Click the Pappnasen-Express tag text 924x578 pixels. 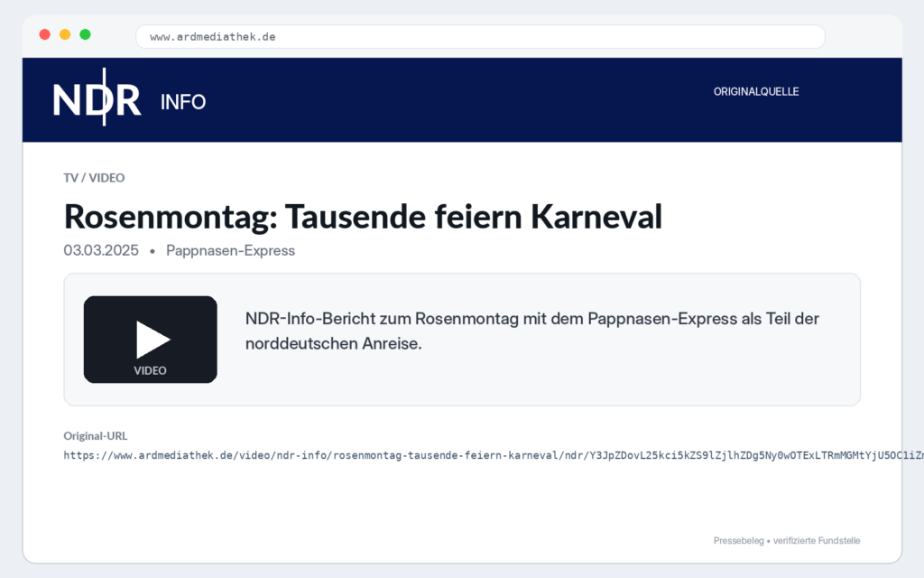click(230, 250)
